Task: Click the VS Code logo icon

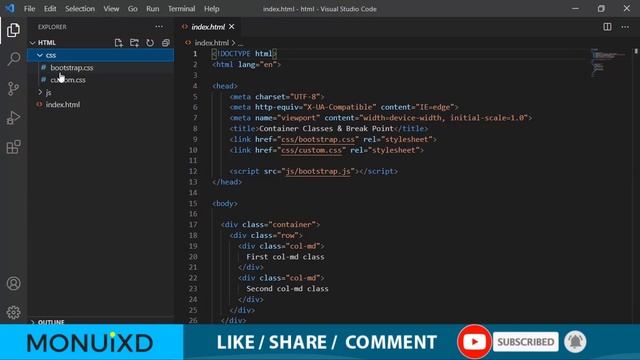Action: pos(10,8)
